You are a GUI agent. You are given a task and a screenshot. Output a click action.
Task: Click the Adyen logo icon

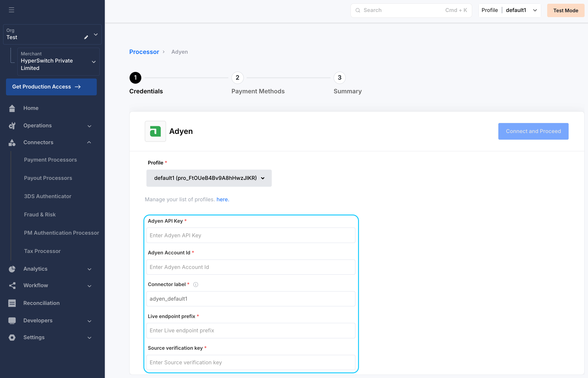coord(155,131)
